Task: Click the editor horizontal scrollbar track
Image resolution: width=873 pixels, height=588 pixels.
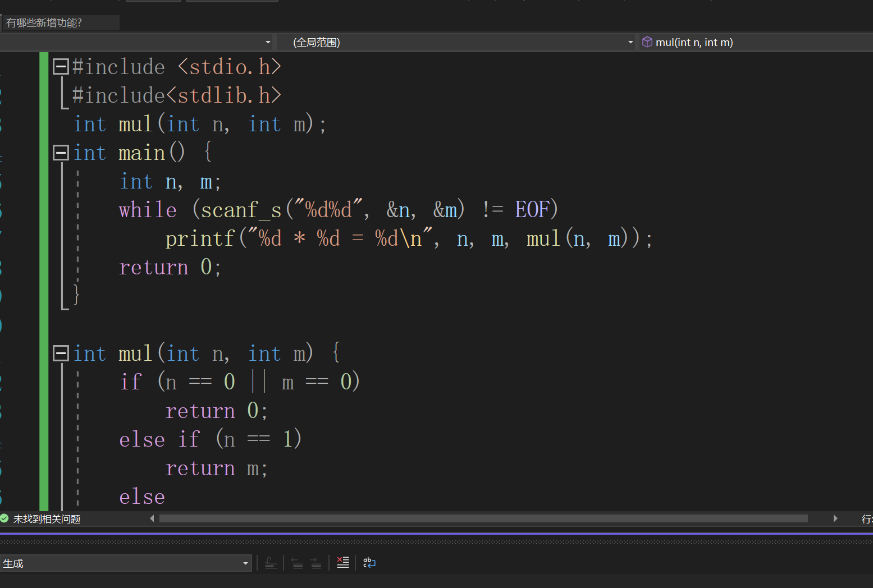Action: [x=483, y=518]
